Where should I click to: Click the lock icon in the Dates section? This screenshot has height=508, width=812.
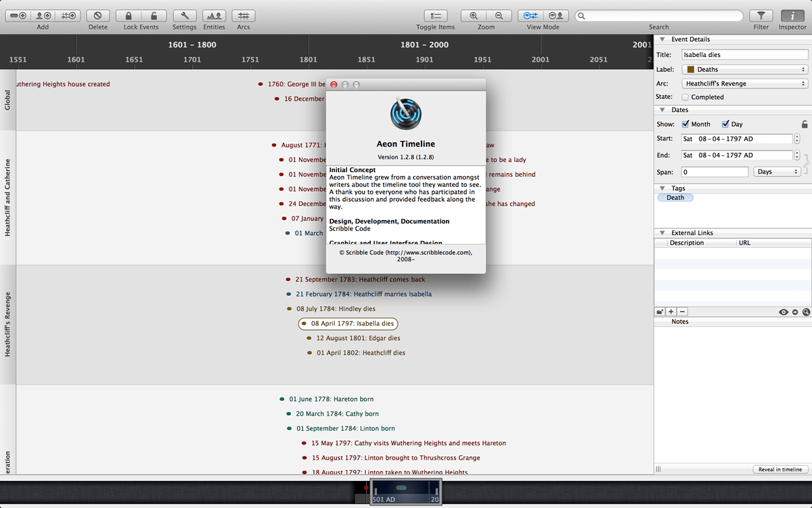pos(805,124)
